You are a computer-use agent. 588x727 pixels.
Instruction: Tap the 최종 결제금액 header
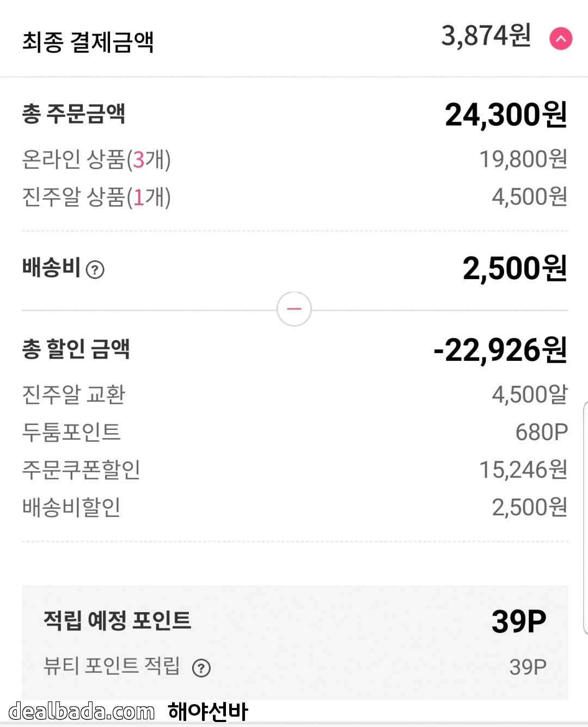[x=88, y=42]
